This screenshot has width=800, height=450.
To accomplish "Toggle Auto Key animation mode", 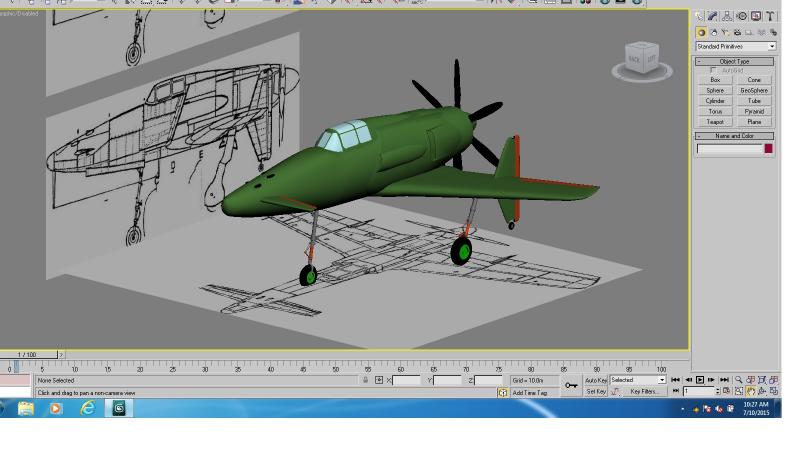I will (x=595, y=381).
